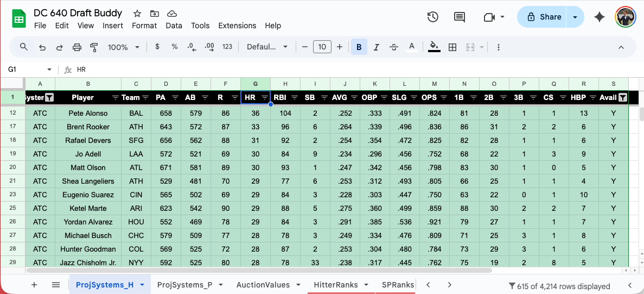
Task: Open the Player column filter dropdown
Action: 116,97
